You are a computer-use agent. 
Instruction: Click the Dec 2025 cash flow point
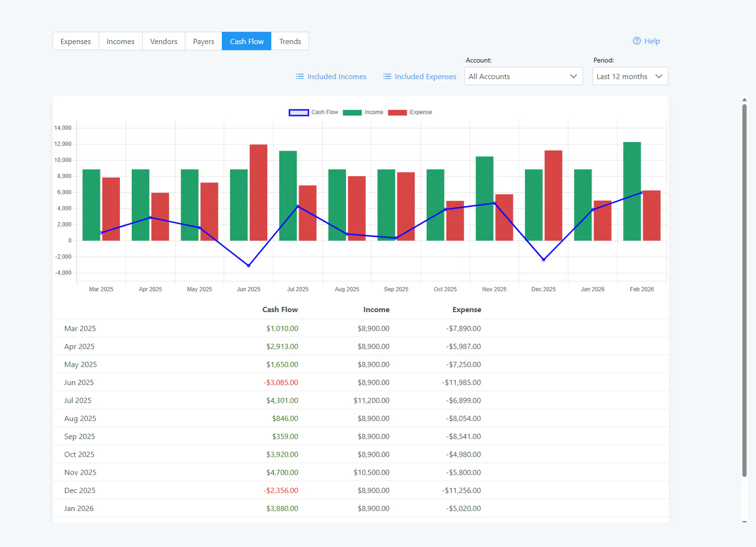point(544,260)
